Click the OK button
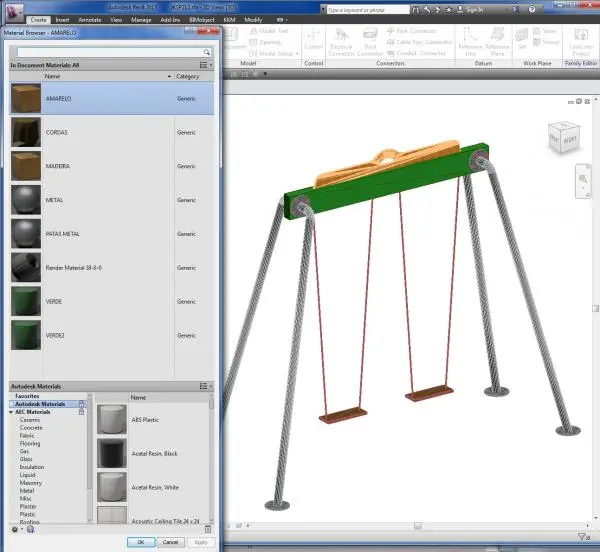 point(141,542)
